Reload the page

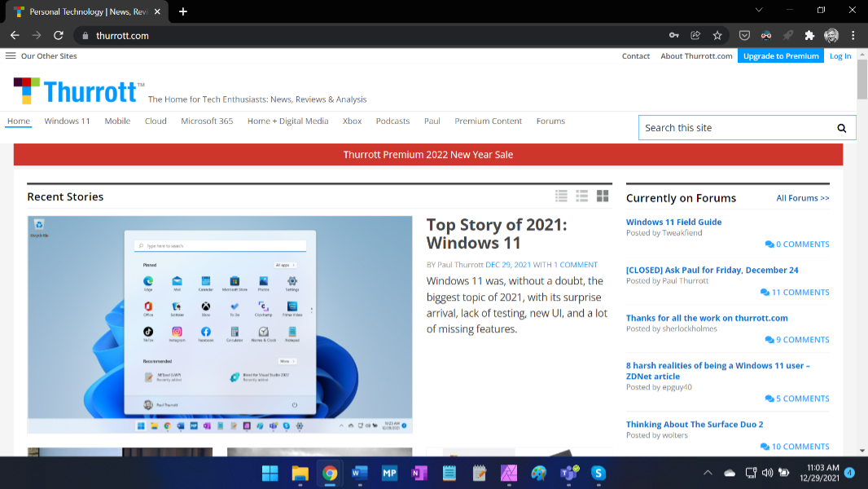[59, 36]
